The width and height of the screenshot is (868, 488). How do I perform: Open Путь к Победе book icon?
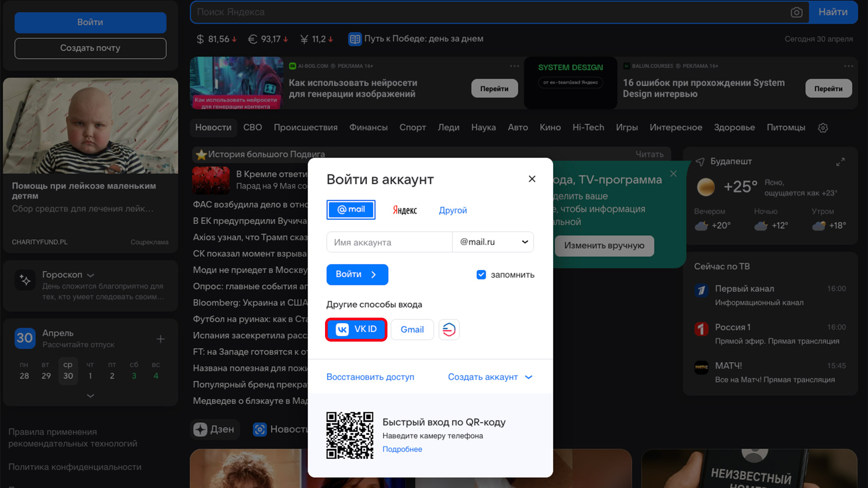point(355,39)
